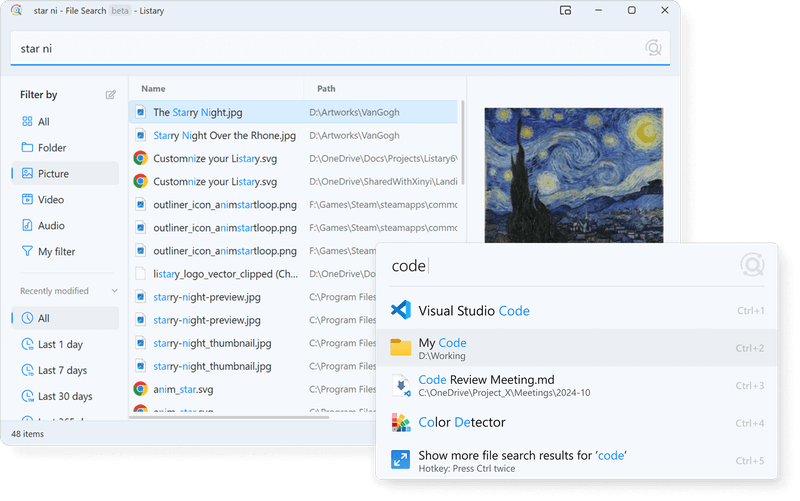Click the Code Review Meeting.md file icon
The image size is (800, 501).
click(x=401, y=386)
